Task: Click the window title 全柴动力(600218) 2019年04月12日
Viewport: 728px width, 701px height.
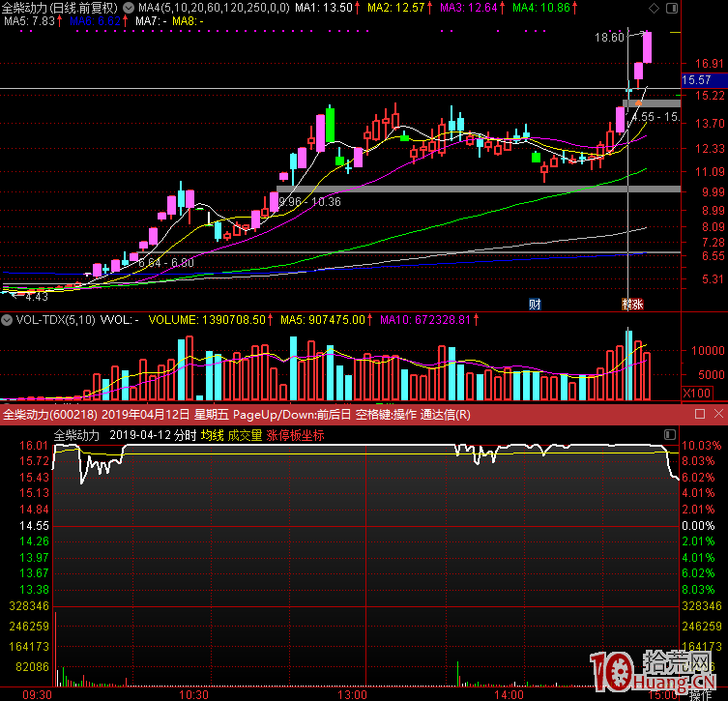Action: point(96,414)
